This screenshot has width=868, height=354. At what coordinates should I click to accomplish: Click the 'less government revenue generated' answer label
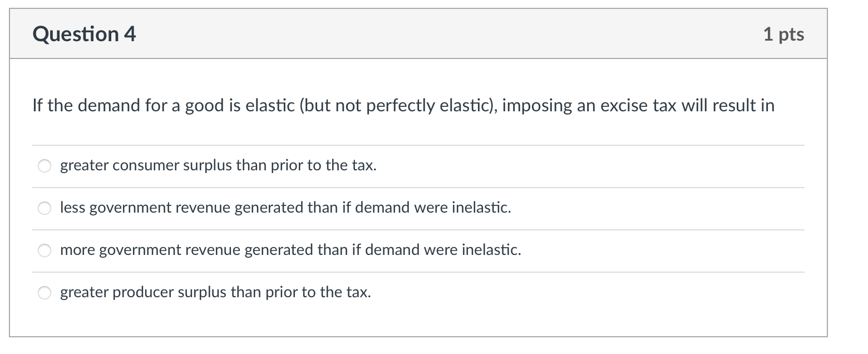pos(285,208)
